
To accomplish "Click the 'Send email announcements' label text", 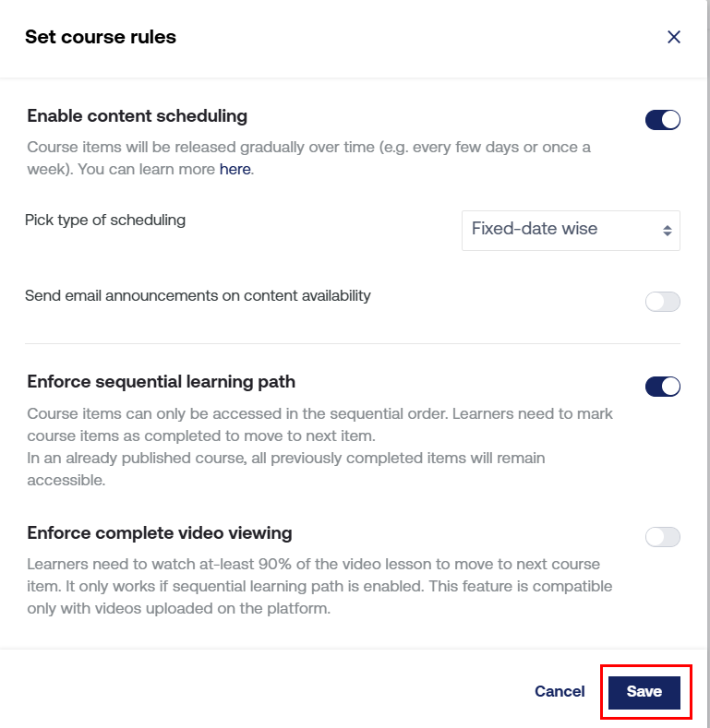I will click(198, 295).
